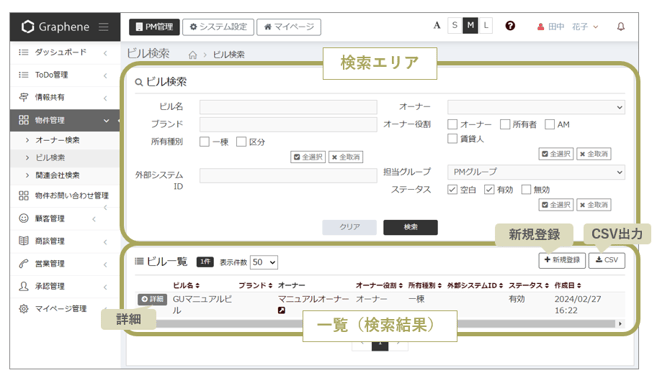670x383 pixels.
Task: Click the ビル名 input field
Action: [288, 107]
